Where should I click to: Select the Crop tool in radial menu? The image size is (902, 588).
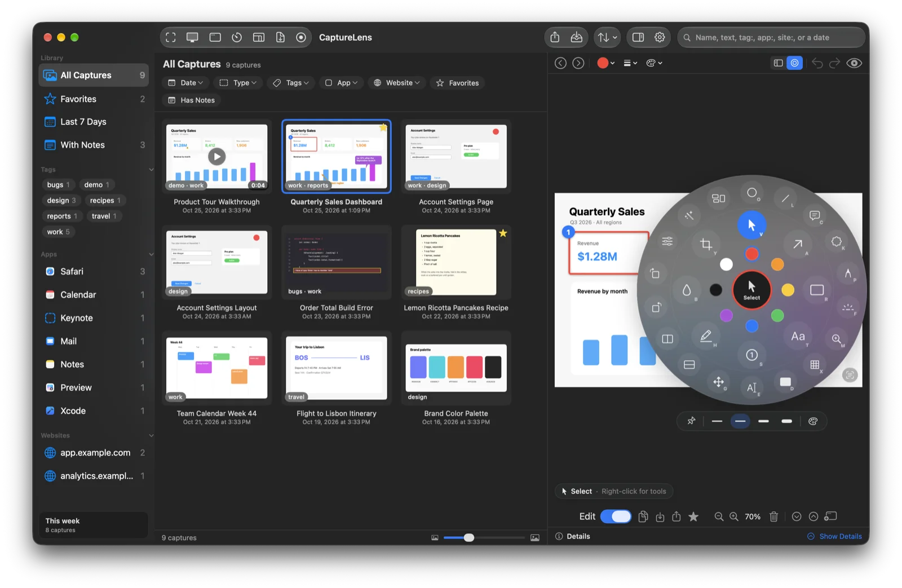706,244
